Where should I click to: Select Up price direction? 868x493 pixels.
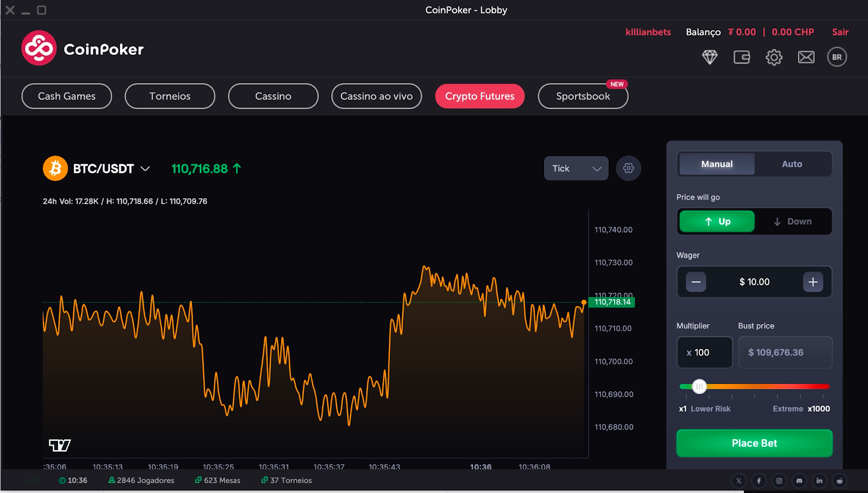pos(717,222)
